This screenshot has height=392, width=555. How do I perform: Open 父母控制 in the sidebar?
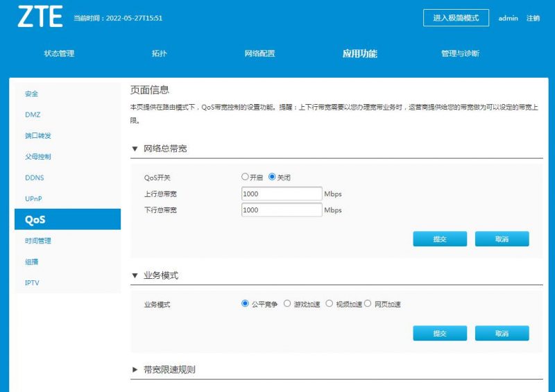click(37, 157)
